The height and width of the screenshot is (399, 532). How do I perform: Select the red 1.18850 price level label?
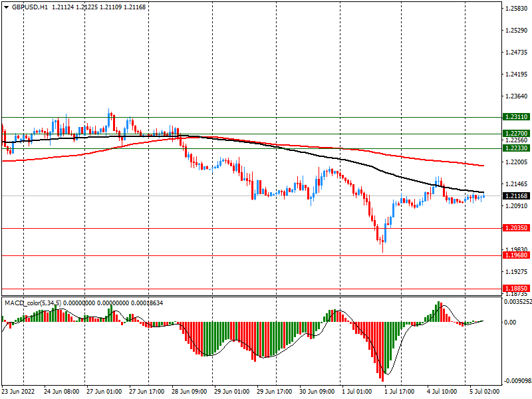click(516, 289)
